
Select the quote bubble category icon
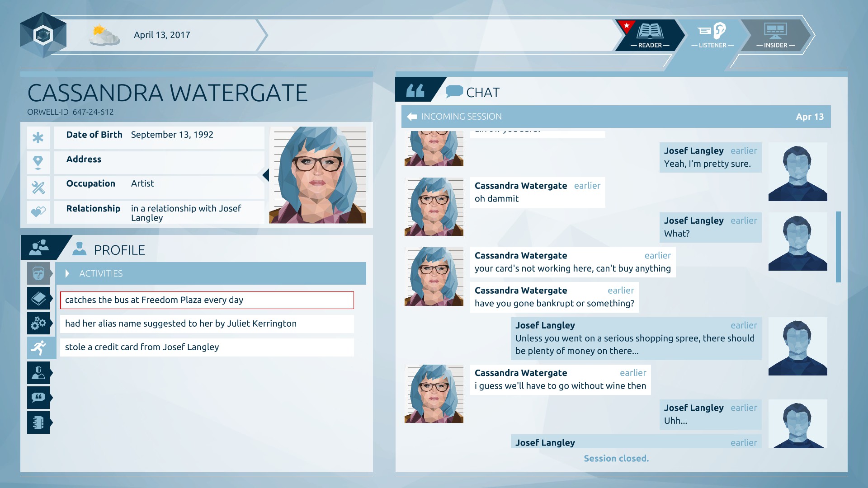38,398
